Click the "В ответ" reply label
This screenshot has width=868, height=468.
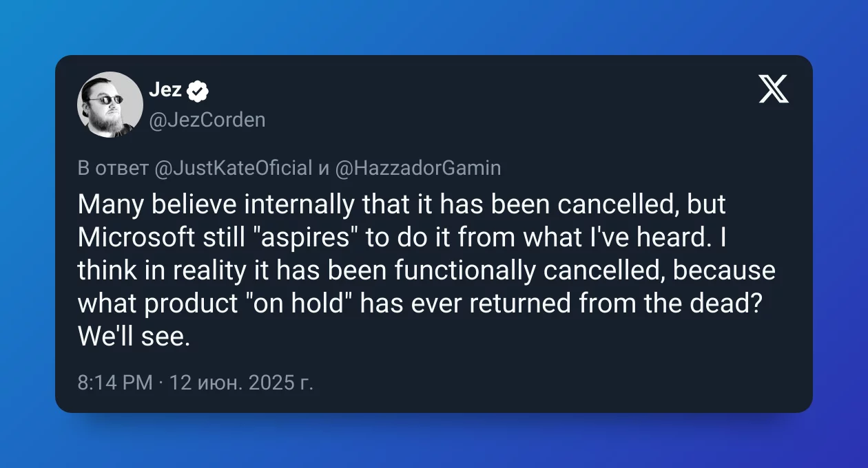pyautogui.click(x=113, y=168)
